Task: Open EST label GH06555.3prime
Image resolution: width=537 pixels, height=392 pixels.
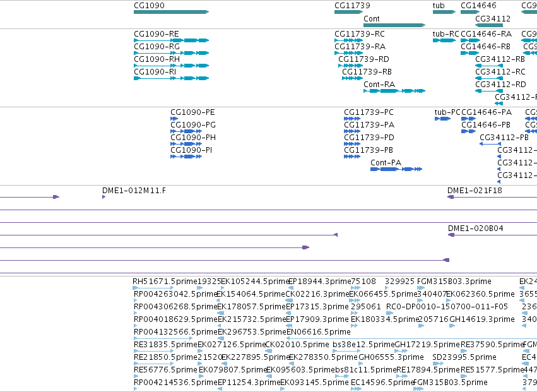Action: tap(391, 357)
